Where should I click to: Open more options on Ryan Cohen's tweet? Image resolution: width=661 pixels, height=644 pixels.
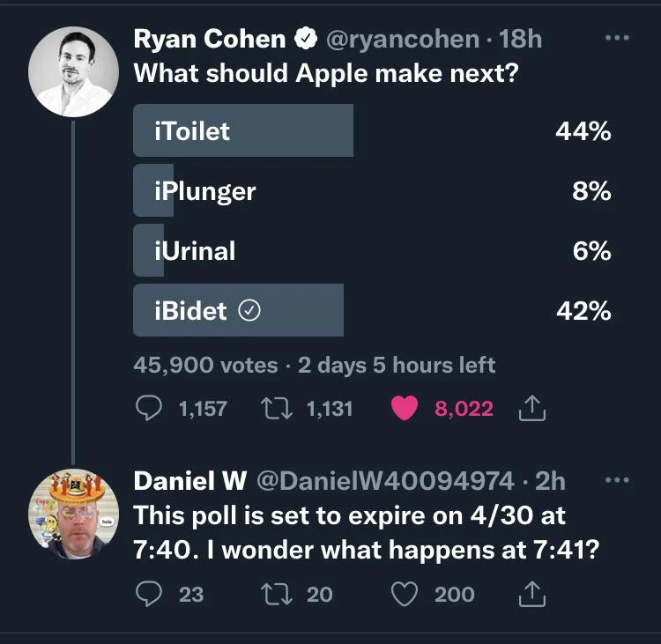pos(618,38)
